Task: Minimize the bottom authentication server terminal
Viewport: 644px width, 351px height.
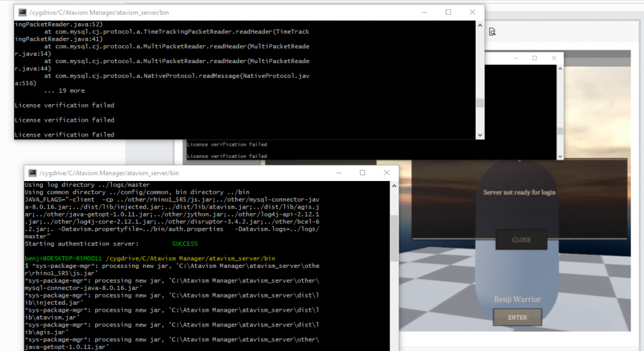Action: [x=338, y=173]
